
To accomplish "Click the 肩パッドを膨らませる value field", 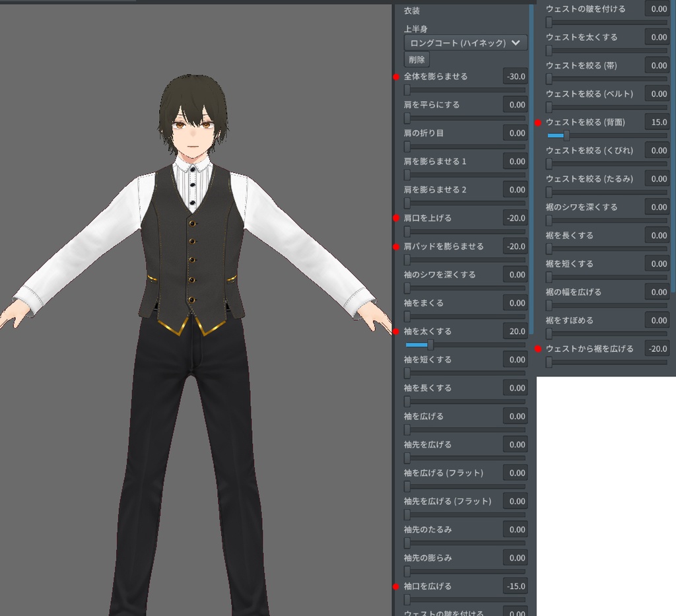I will click(x=515, y=246).
